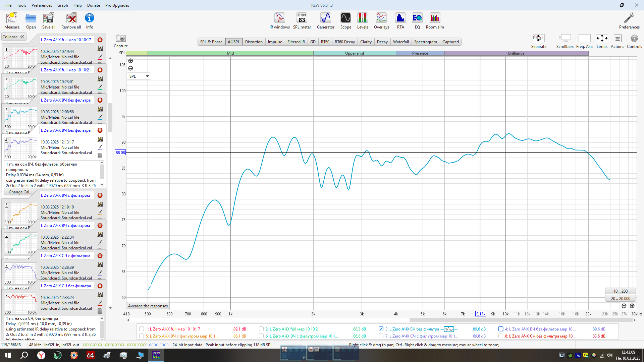Open the graph Controls gear
Viewport: 644px width, 362px height.
coord(634,41)
